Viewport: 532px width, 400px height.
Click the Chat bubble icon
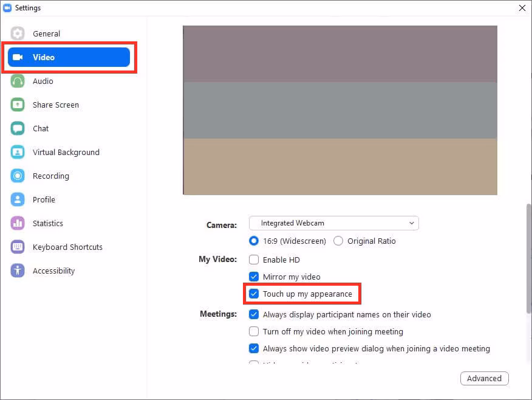tap(18, 128)
